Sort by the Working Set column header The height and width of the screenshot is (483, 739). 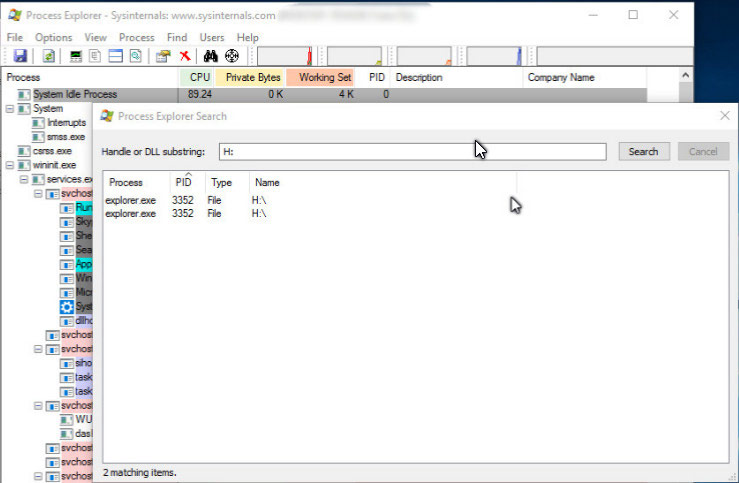pos(320,77)
